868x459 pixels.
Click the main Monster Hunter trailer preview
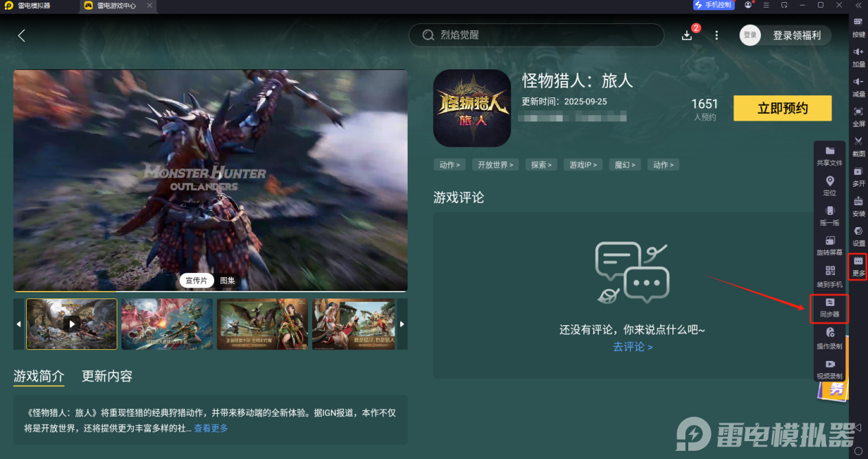pos(211,180)
